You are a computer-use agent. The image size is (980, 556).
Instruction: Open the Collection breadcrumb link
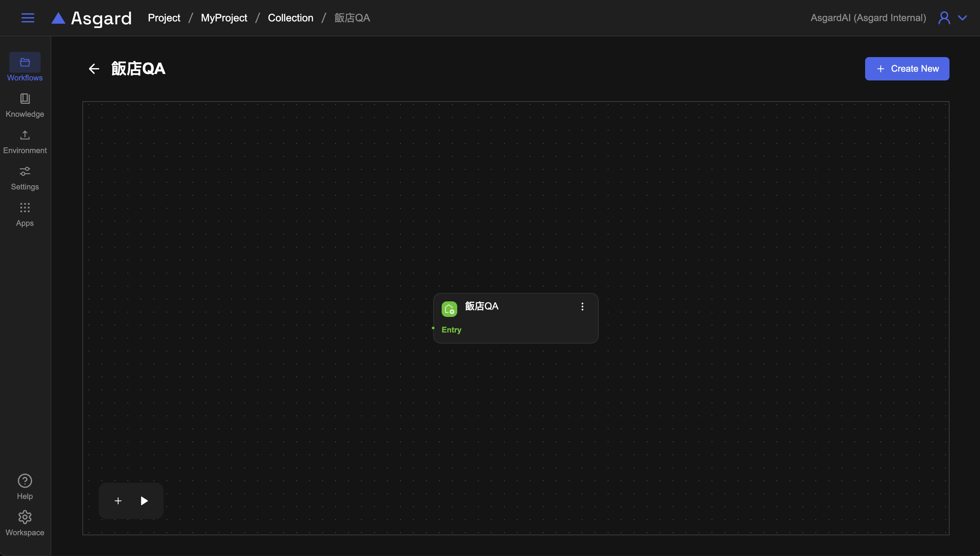coord(290,18)
